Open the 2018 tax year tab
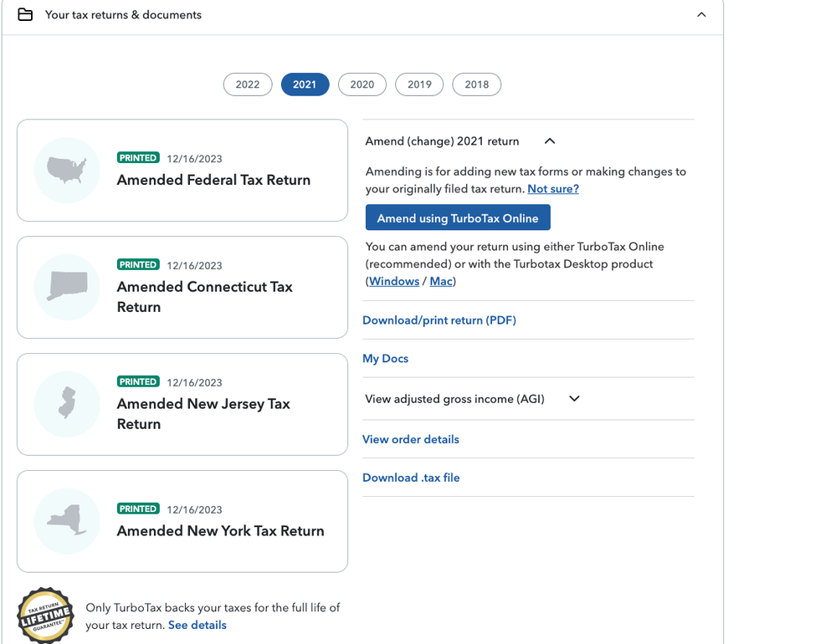The image size is (836, 644). point(477,84)
